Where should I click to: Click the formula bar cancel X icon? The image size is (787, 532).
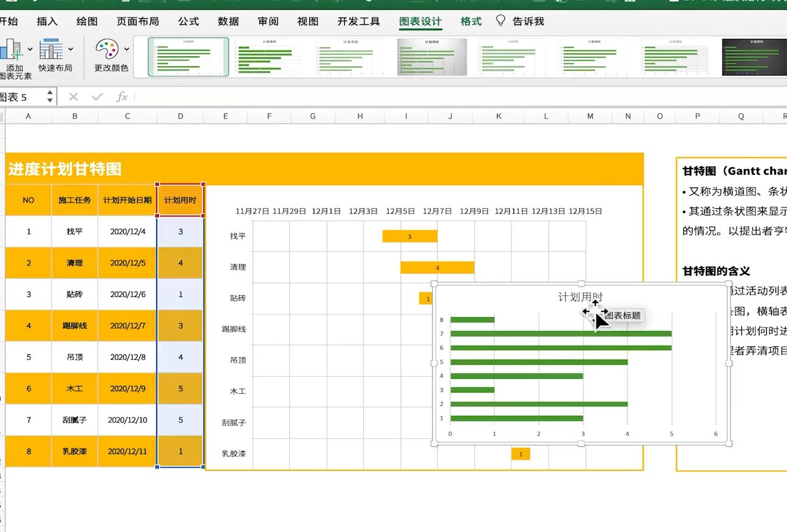click(x=74, y=97)
